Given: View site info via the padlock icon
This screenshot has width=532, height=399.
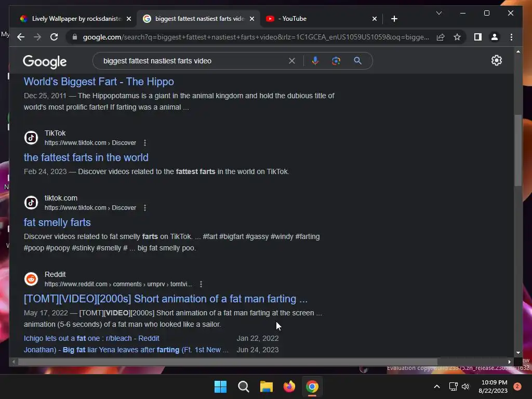Looking at the screenshot, I should click(75, 37).
